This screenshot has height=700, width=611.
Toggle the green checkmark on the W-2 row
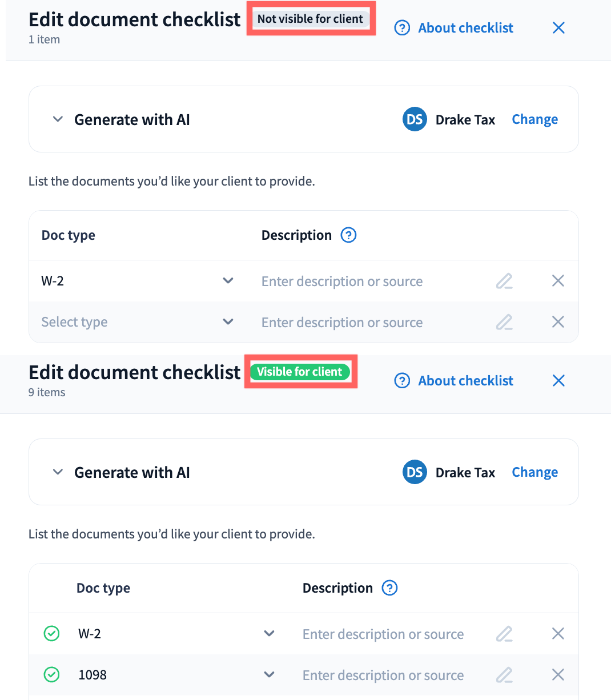(x=51, y=634)
